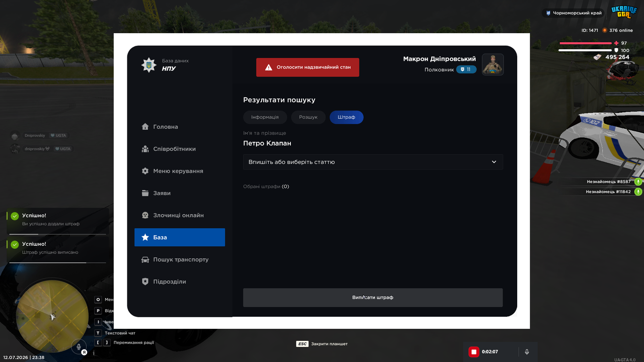The height and width of the screenshot is (362, 644).
Task: Click the gear icon beside Меню керування
Action: [x=145, y=171]
